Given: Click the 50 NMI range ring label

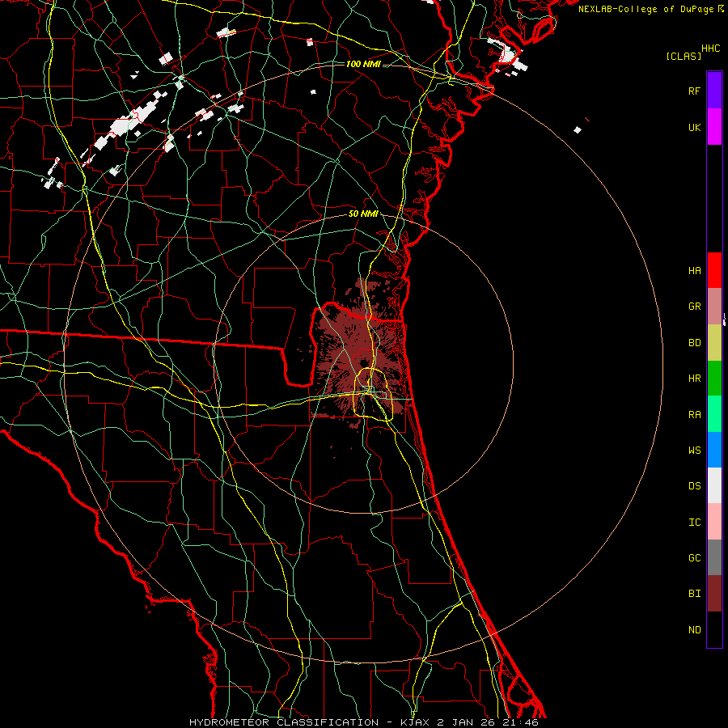Looking at the screenshot, I should pos(363,214).
